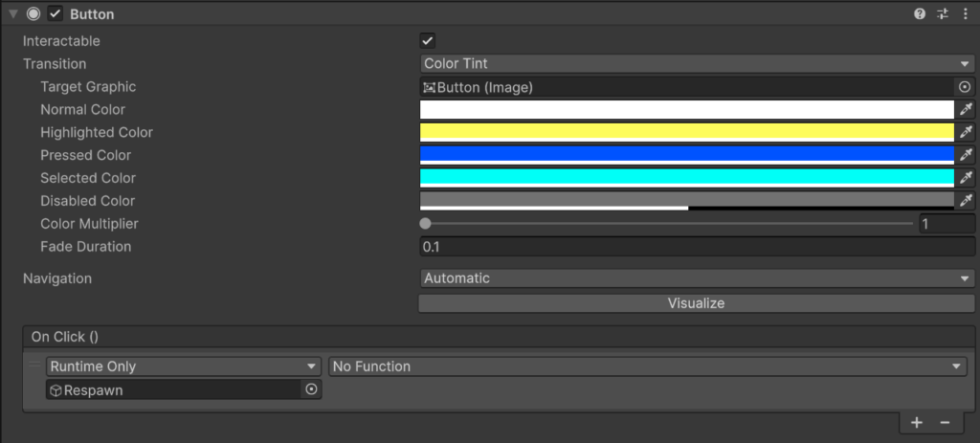The height and width of the screenshot is (443, 980).
Task: Click eyedropper next to Disabled Color
Action: point(966,201)
